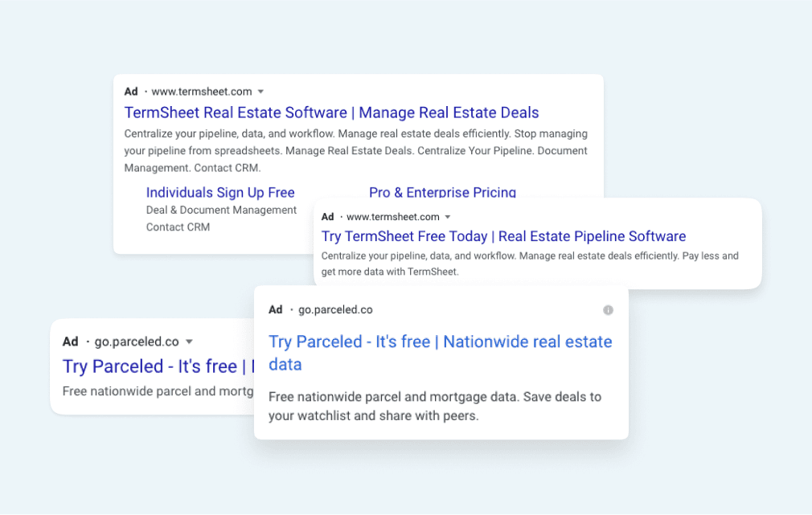This screenshot has height=515, width=812.
Task: Click go.parceled.co URL in front Parceled card
Action: tap(335, 309)
